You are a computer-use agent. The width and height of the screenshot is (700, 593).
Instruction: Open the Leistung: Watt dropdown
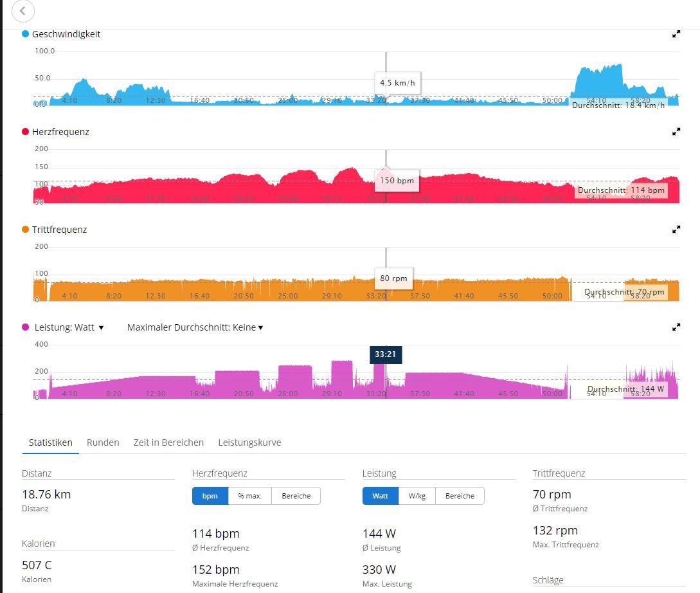pos(70,327)
